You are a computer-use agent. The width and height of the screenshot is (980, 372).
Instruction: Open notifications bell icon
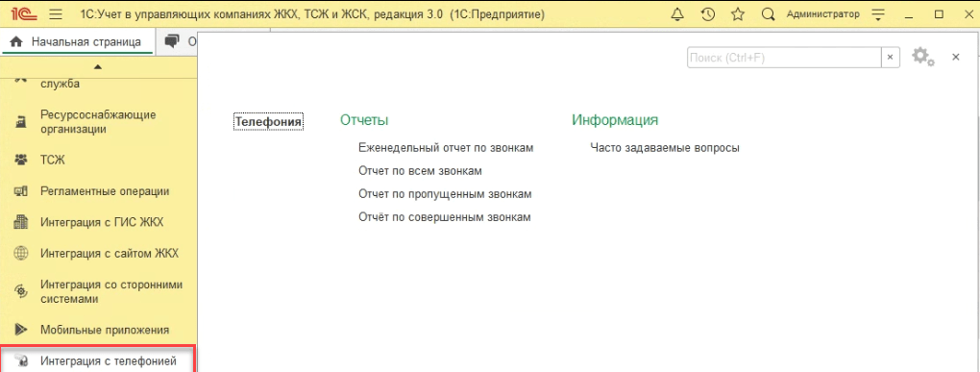point(677,14)
